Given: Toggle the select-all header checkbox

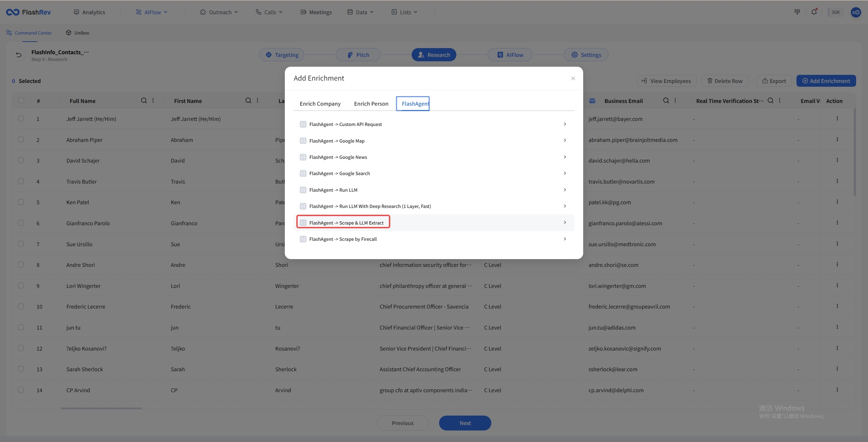Looking at the screenshot, I should coord(21,101).
